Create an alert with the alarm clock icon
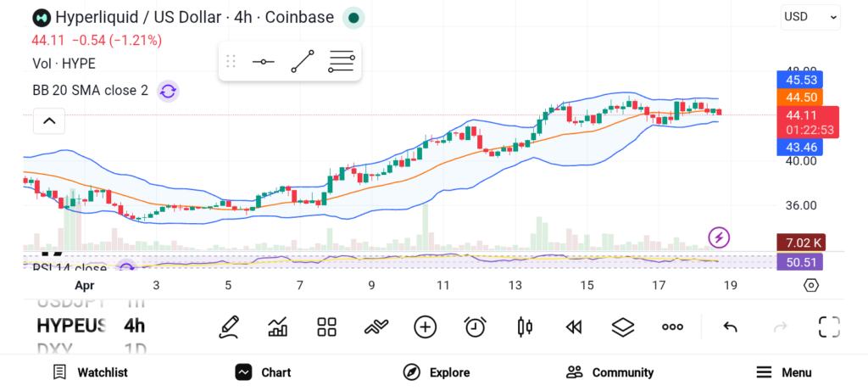The width and height of the screenshot is (868, 391). coord(475,327)
